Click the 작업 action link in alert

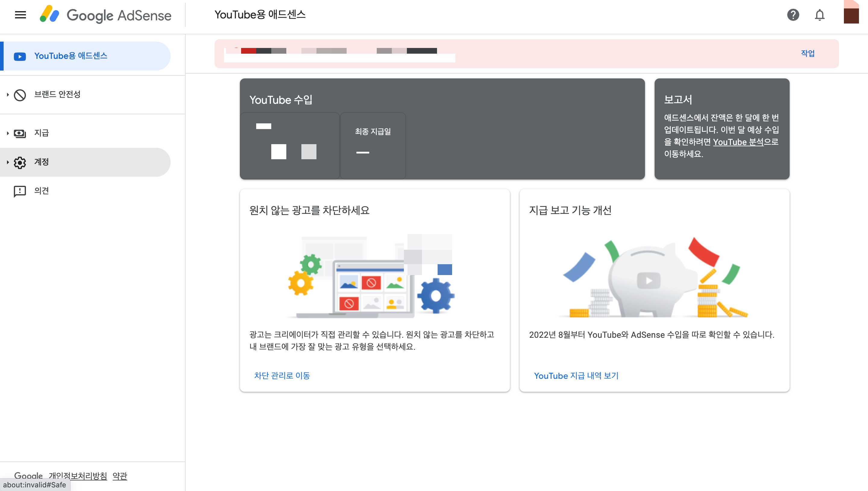click(807, 53)
